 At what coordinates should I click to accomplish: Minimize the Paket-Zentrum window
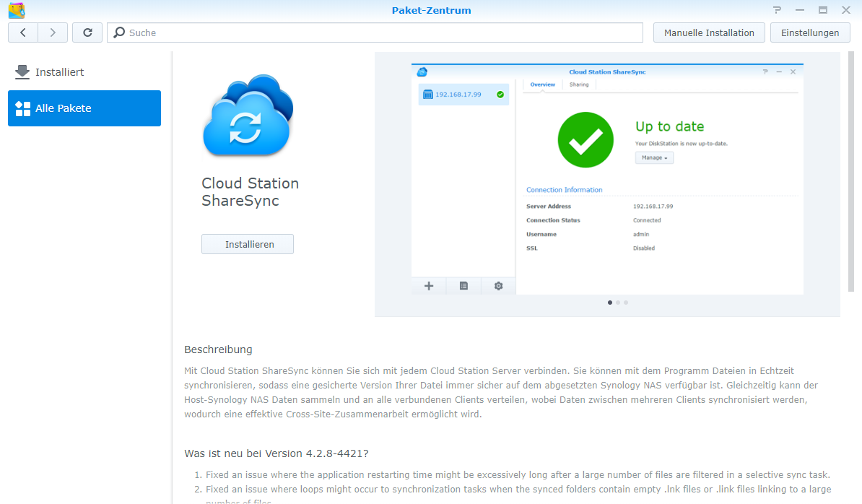pyautogui.click(x=800, y=10)
